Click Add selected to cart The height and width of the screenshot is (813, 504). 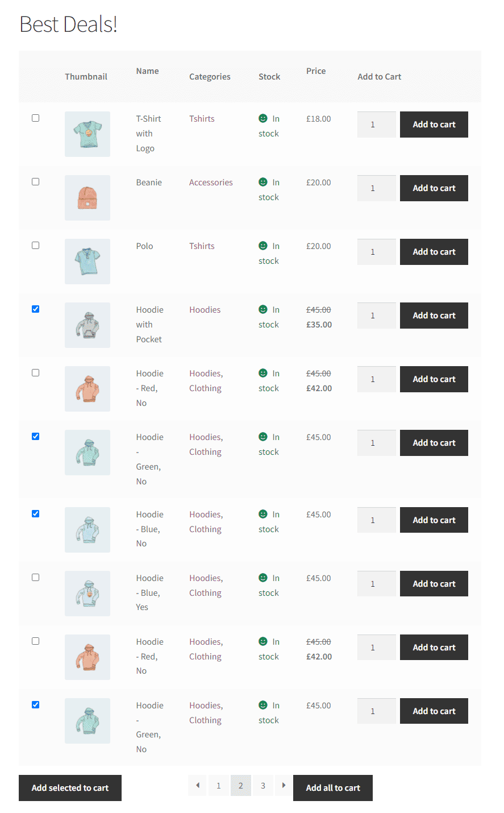pos(70,788)
